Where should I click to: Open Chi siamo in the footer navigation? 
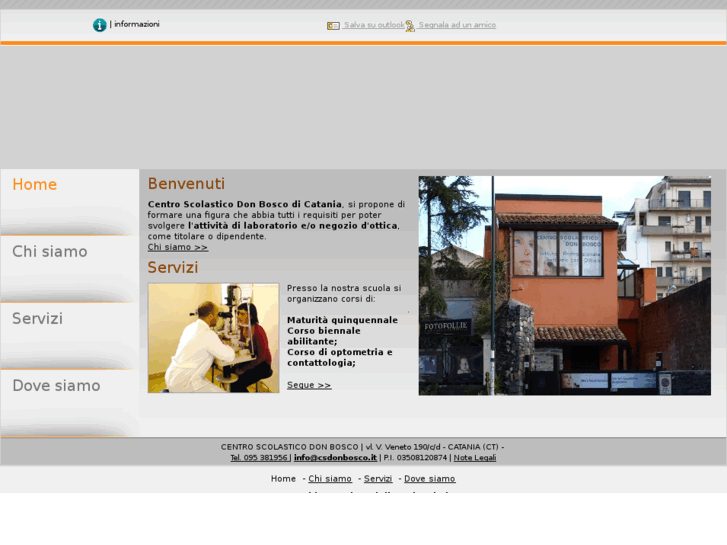(x=330, y=479)
